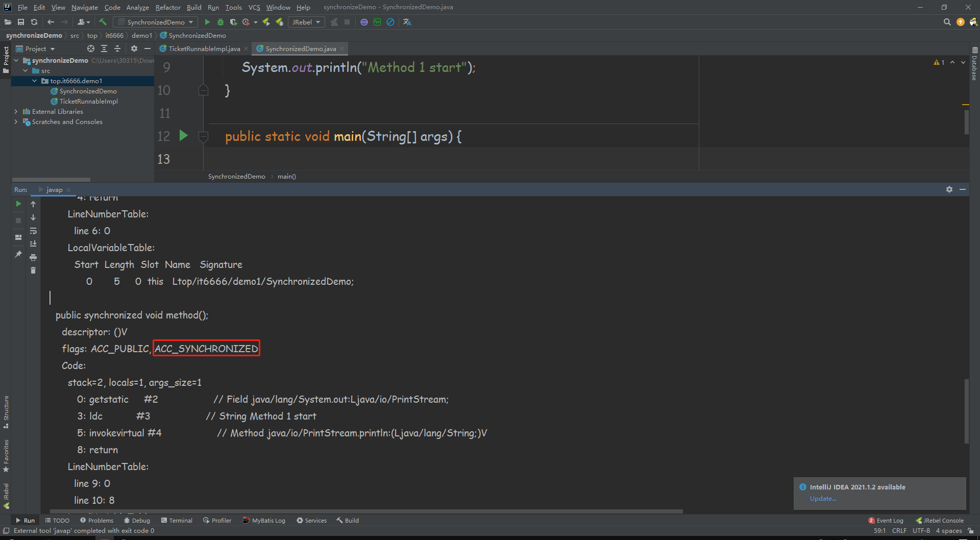980x540 pixels.
Task: Open Run panel settings gear
Action: (x=949, y=189)
